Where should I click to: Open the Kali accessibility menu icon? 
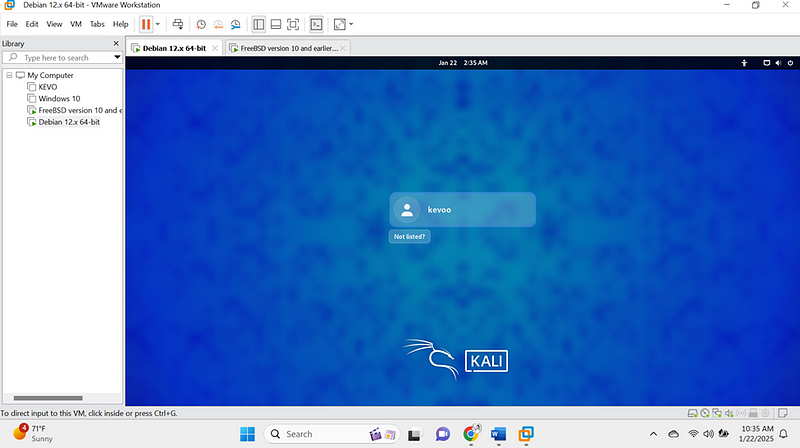pos(744,63)
